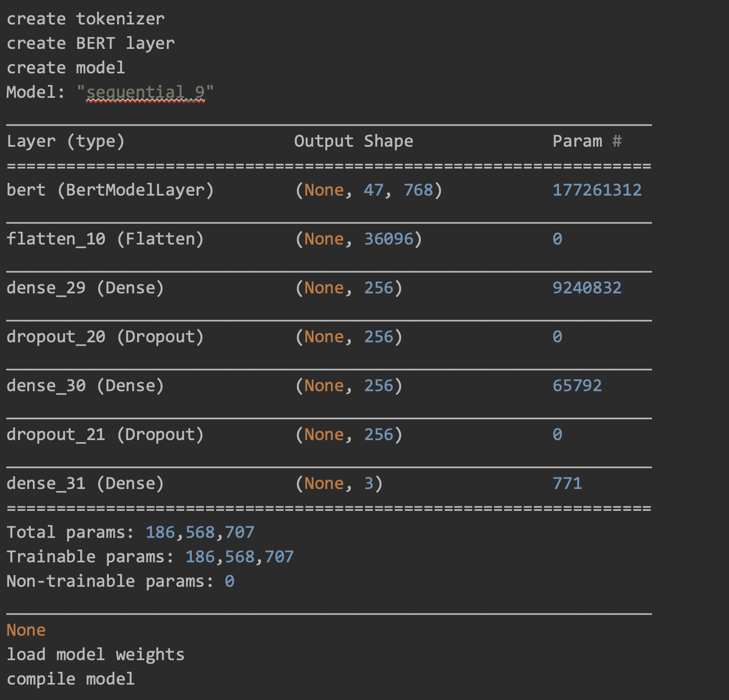Click the "flatten_10 (Flatten)" layer name
The height and width of the screenshot is (700, 729).
pyautogui.click(x=105, y=239)
